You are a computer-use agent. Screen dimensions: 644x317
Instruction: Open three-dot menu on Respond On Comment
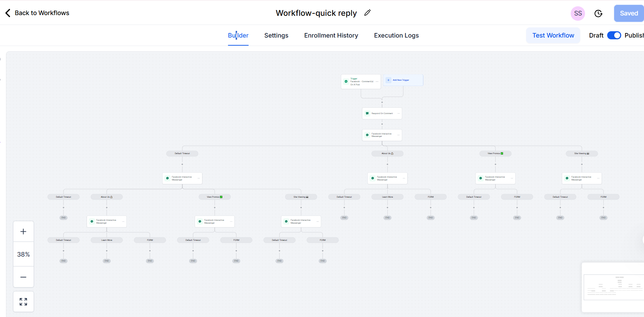coord(398,113)
